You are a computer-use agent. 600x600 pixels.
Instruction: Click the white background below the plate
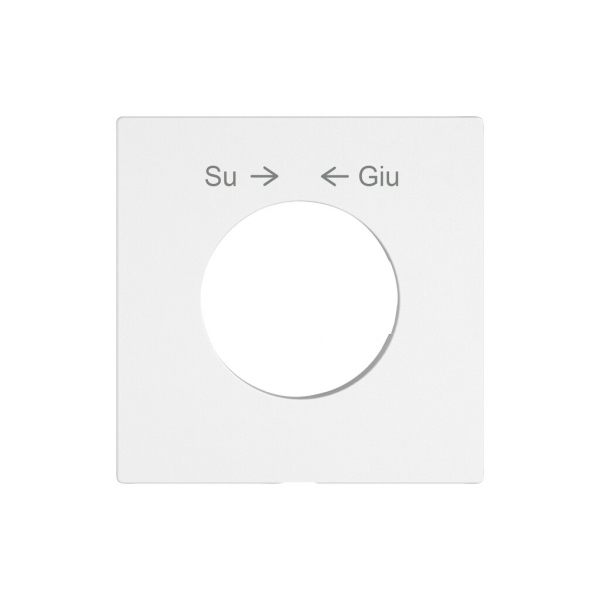point(300,542)
